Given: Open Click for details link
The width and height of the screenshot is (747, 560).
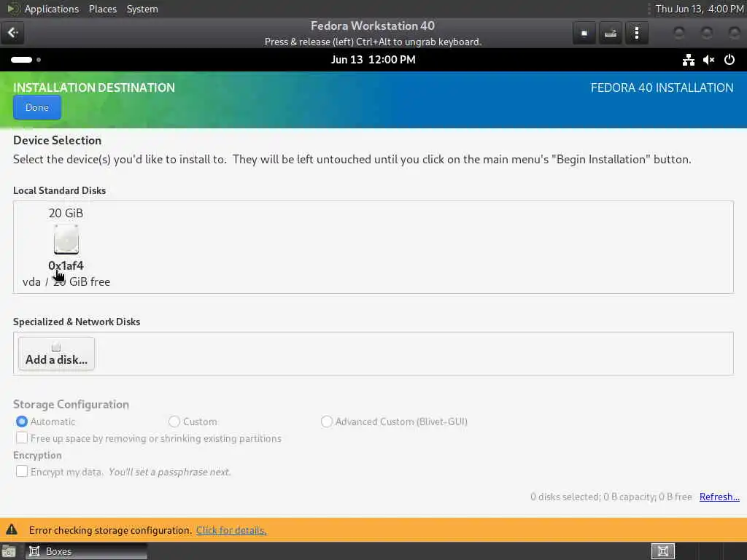Looking at the screenshot, I should (x=231, y=530).
